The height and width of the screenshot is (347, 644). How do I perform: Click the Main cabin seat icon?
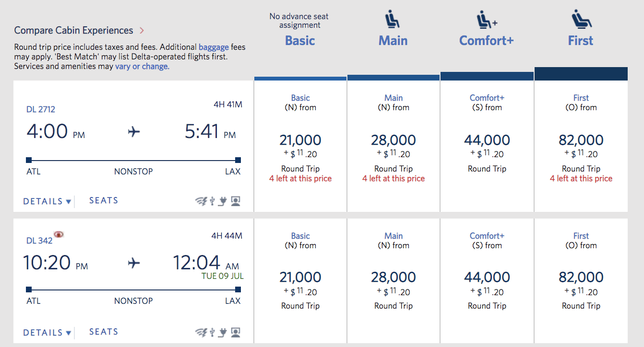click(x=393, y=20)
